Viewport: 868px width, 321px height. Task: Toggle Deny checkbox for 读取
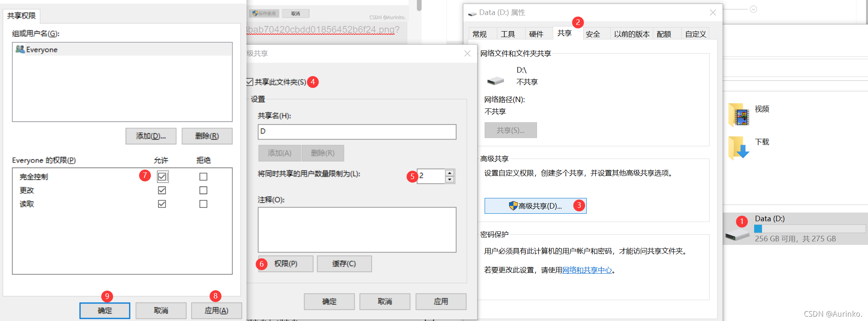203,204
